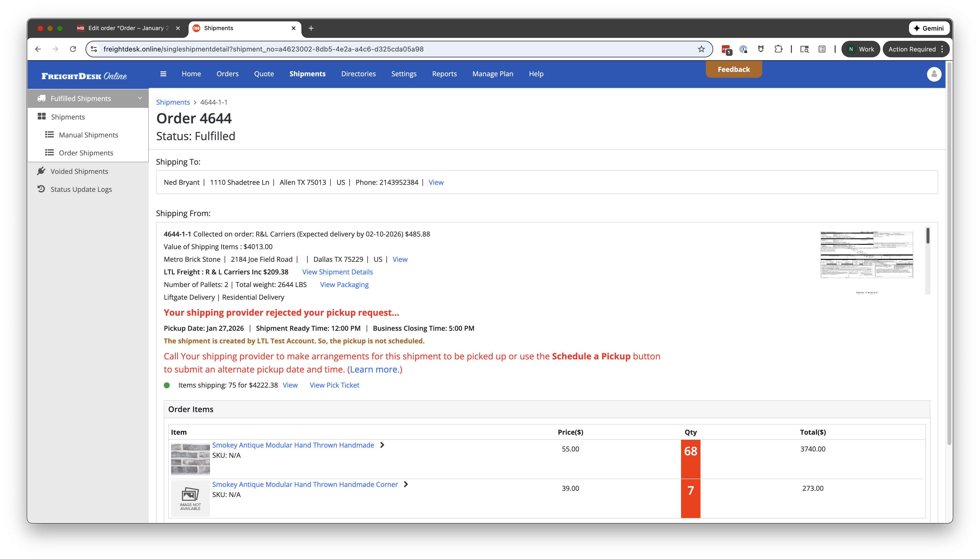Open the View Pick Ticket link
The width and height of the screenshot is (980, 559).
tap(334, 385)
